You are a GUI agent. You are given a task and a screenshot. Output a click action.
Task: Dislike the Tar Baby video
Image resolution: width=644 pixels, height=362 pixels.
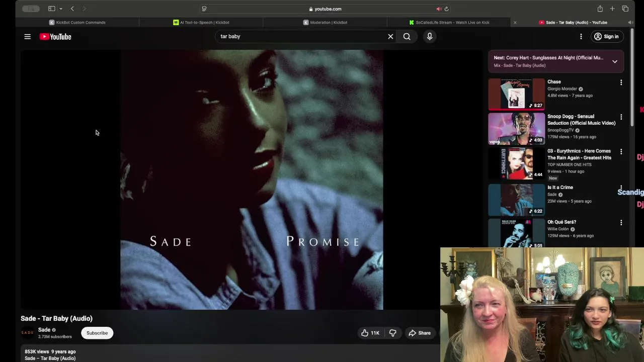point(393,333)
